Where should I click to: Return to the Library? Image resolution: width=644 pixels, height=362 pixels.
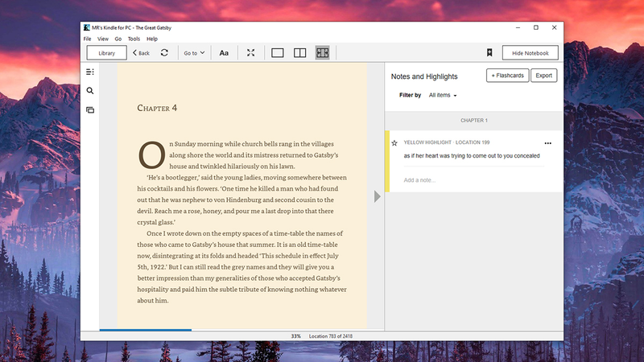(x=107, y=53)
